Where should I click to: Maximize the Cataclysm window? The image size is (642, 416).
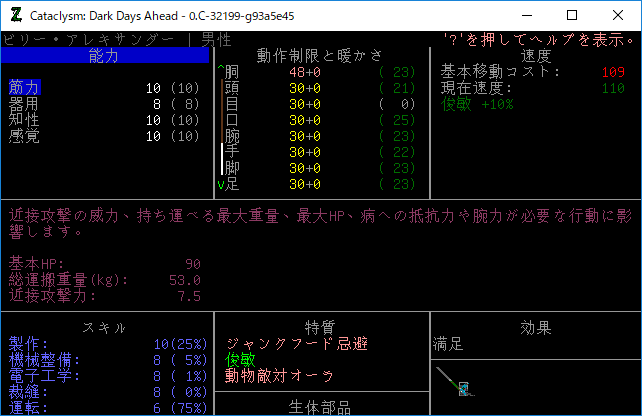572,15
